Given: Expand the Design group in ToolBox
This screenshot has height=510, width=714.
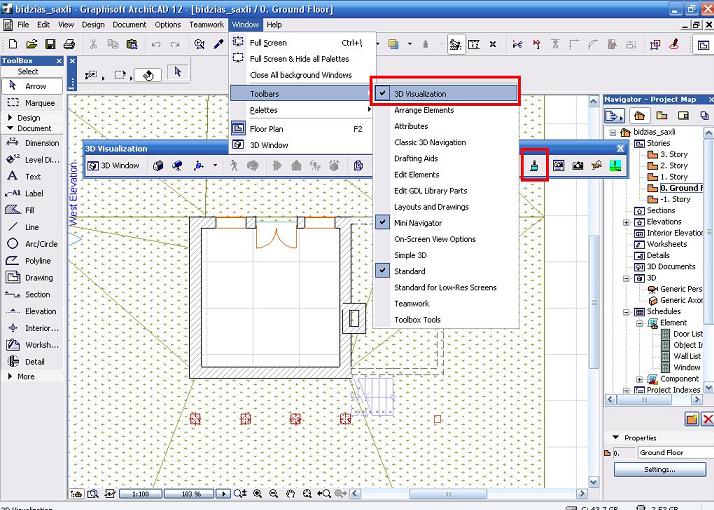Looking at the screenshot, I should [x=10, y=117].
